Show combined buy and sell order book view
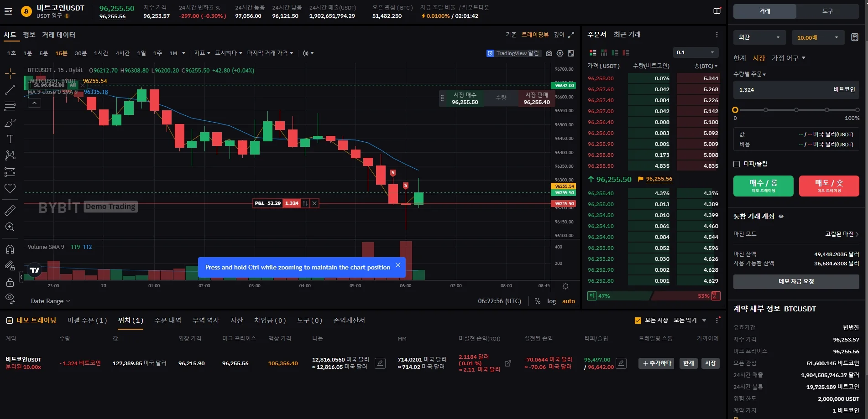868x419 pixels. click(593, 53)
